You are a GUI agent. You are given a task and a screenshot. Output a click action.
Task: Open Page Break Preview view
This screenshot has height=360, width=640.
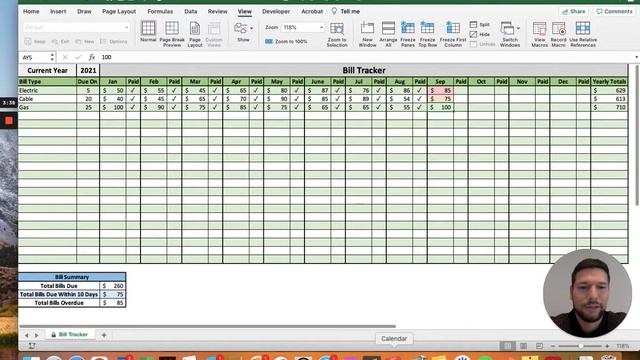click(172, 33)
